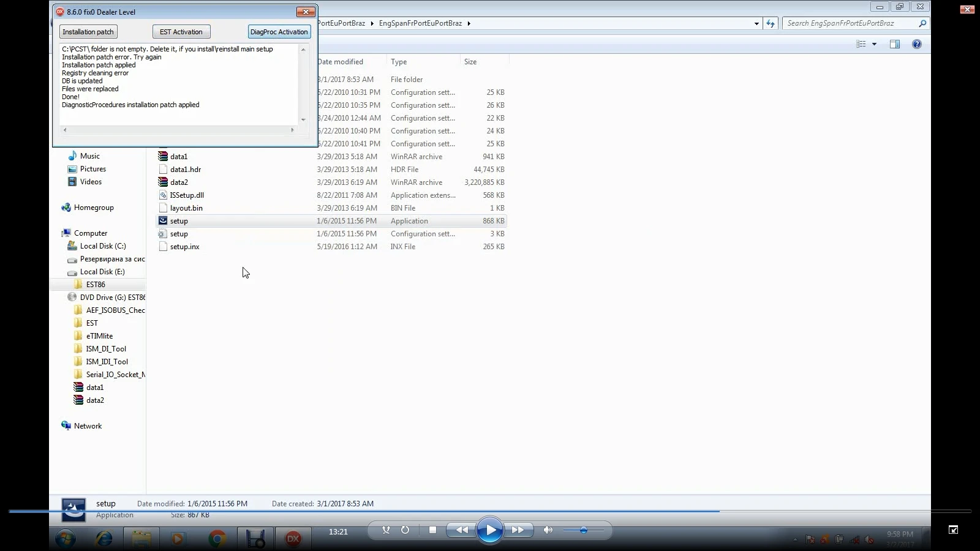
Task: Open the red DX app on taskbar
Action: coord(293,539)
